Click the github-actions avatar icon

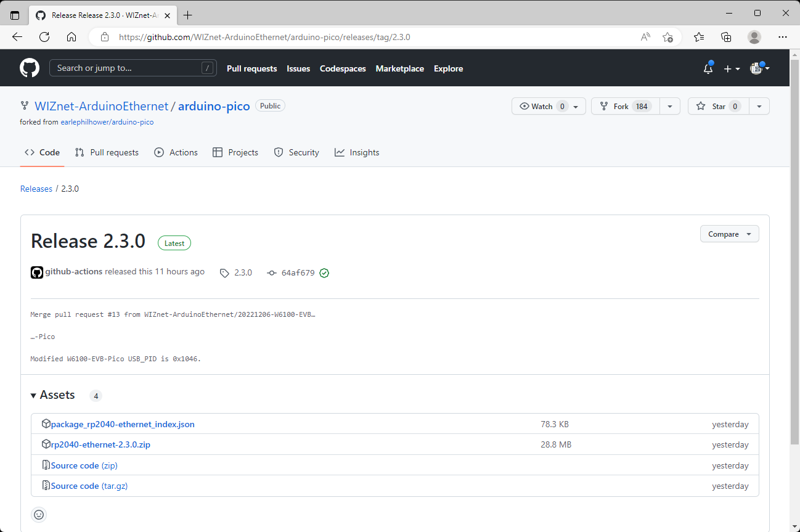click(37, 272)
